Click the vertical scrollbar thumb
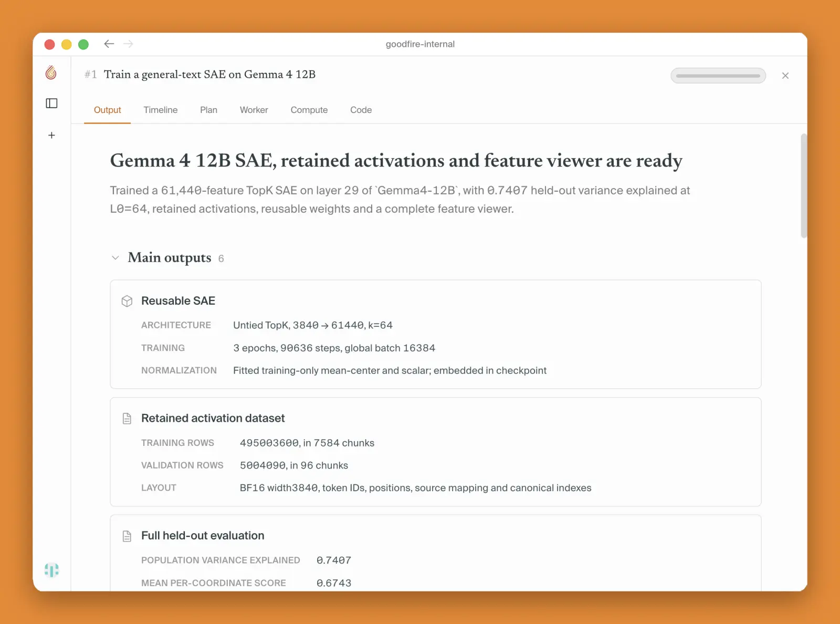The image size is (840, 624). coord(804,186)
